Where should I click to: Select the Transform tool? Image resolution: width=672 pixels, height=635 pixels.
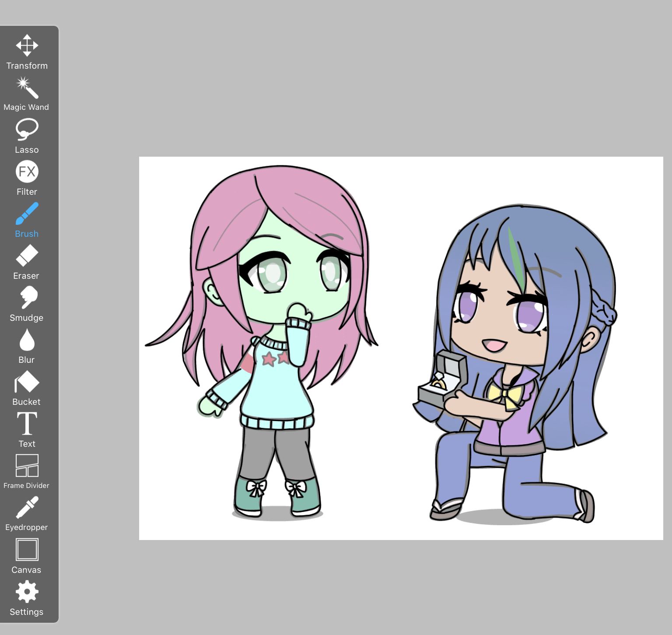(27, 52)
